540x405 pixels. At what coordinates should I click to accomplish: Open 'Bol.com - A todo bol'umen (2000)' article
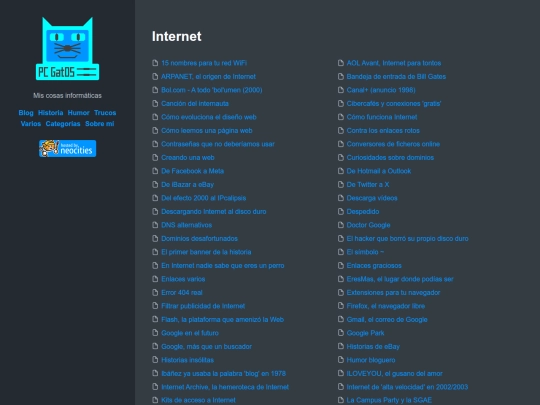pos(211,90)
